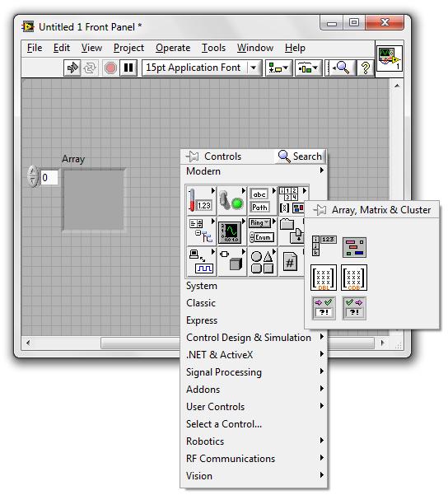Viewport: 448px width, 495px height.
Task: Open Containers palette icon
Action: [291, 231]
